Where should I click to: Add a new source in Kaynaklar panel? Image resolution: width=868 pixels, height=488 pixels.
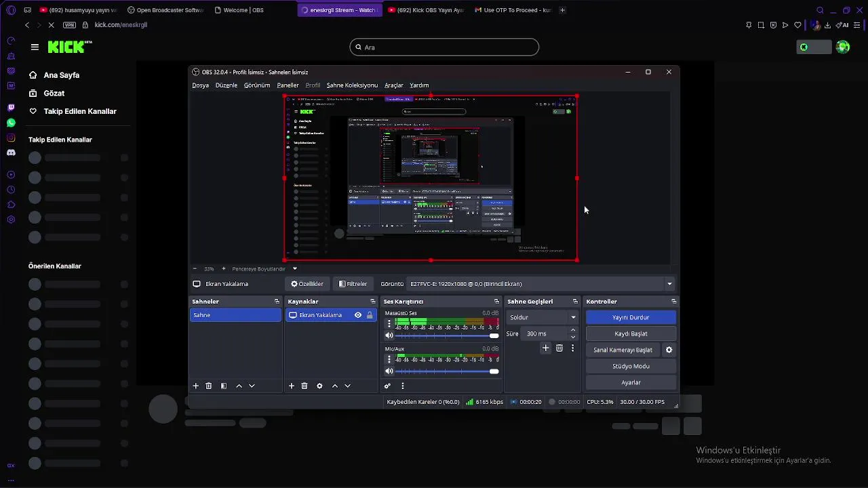pos(292,386)
